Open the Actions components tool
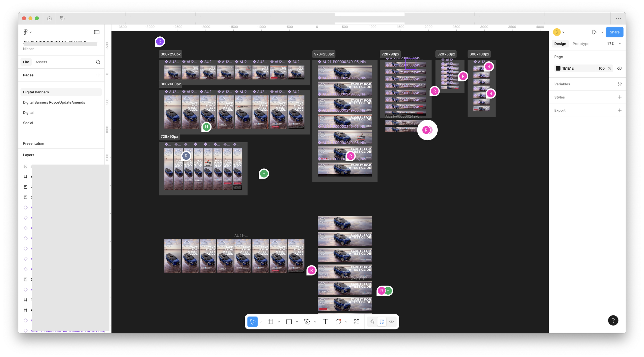 [x=357, y=322]
